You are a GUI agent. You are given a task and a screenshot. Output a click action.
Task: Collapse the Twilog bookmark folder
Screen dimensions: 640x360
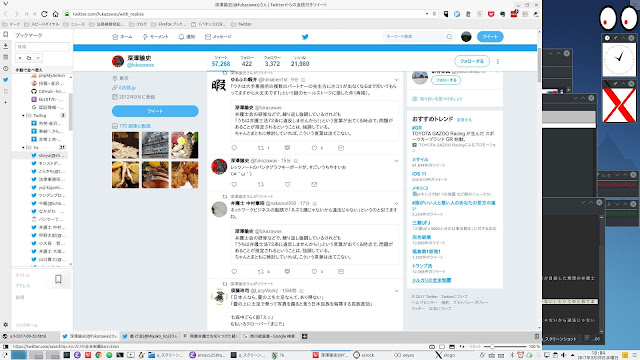23,116
